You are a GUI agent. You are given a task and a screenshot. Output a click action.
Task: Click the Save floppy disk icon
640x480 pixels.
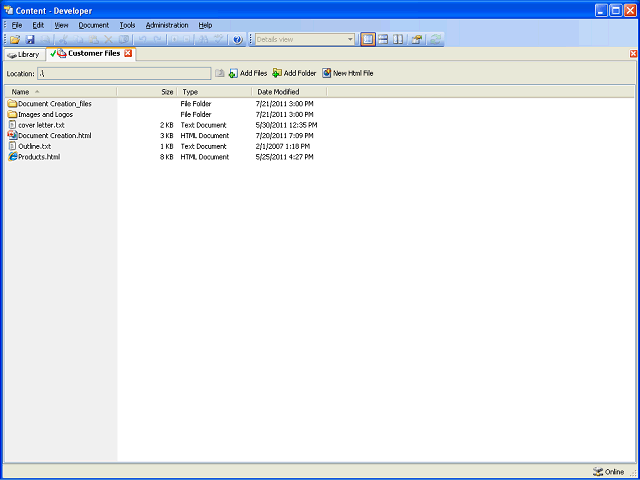(x=30, y=40)
